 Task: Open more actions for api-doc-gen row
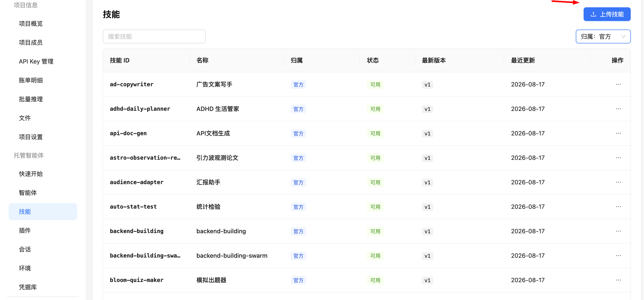point(618,133)
